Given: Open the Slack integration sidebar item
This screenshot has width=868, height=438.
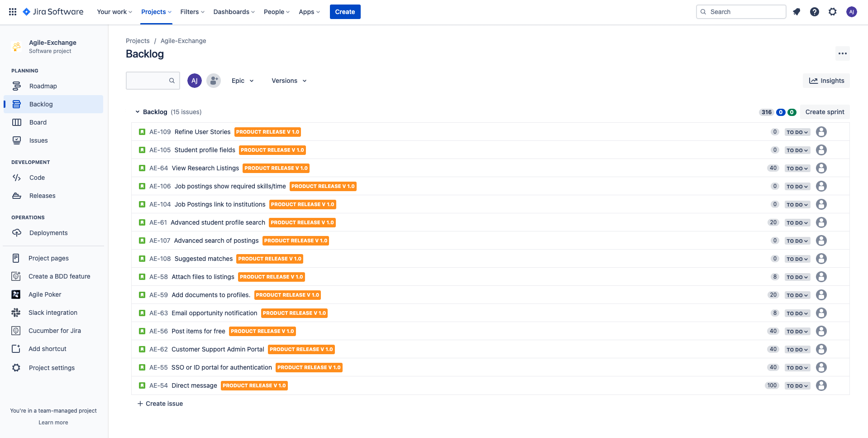Looking at the screenshot, I should 53,313.
